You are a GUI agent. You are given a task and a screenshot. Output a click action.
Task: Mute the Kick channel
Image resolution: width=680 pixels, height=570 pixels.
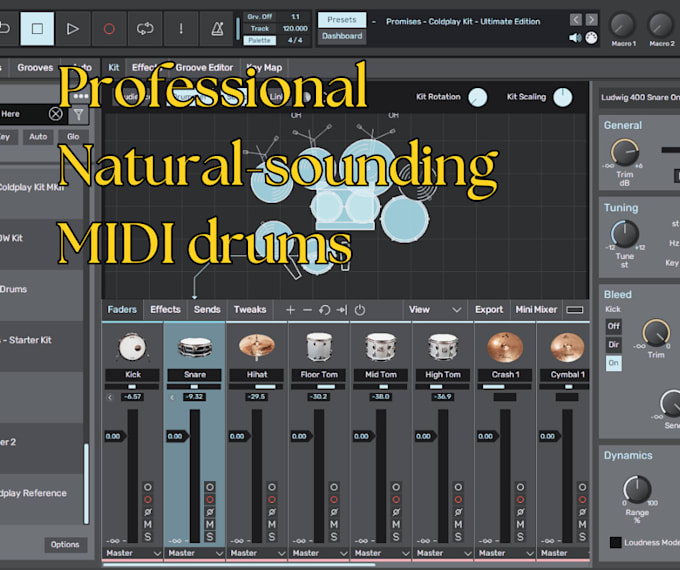click(x=147, y=524)
